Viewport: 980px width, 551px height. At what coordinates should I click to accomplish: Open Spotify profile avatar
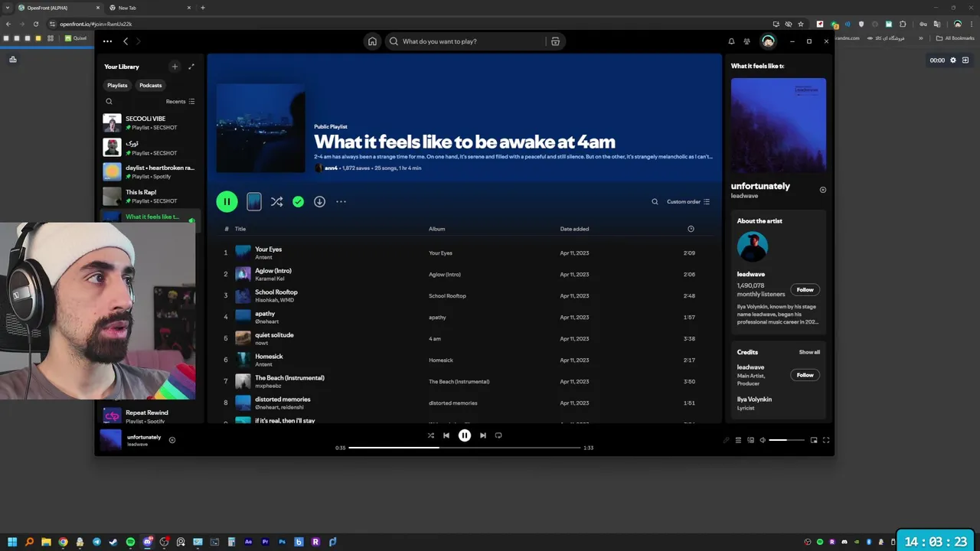click(x=768, y=41)
